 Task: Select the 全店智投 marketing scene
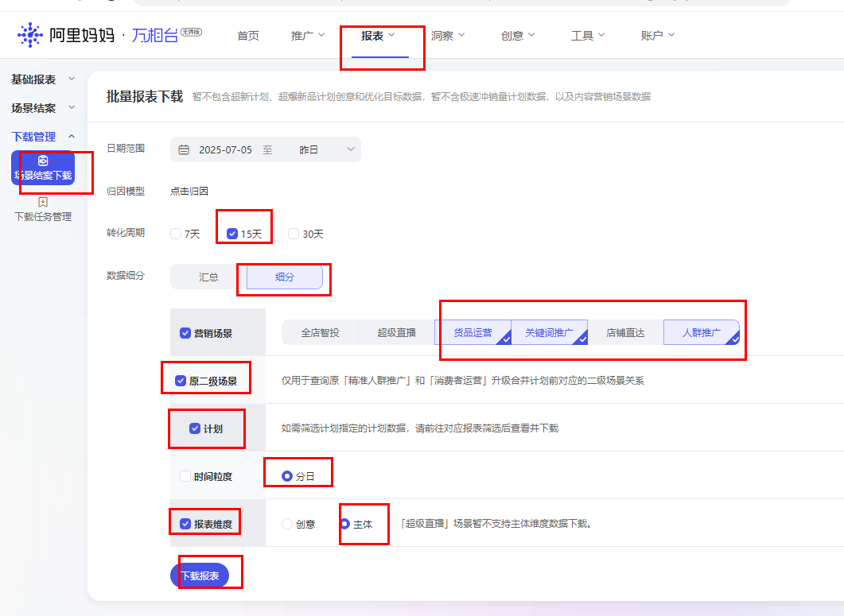[x=320, y=332]
